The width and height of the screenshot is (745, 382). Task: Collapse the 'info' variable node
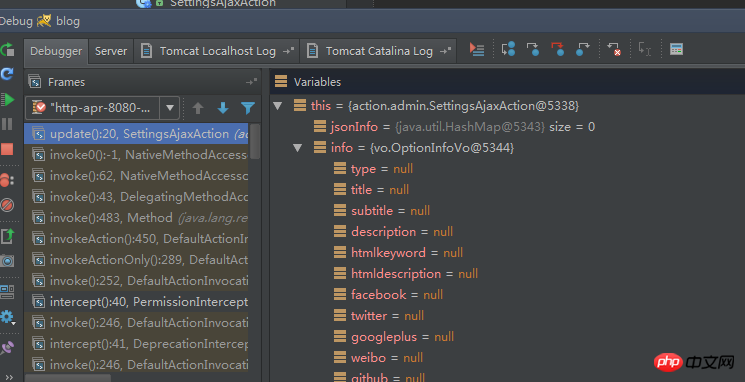(298, 148)
